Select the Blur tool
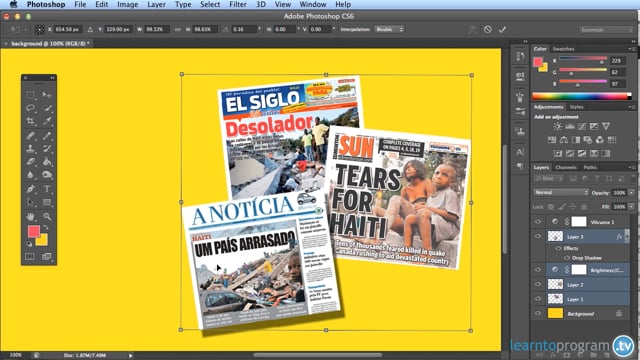 [31, 175]
